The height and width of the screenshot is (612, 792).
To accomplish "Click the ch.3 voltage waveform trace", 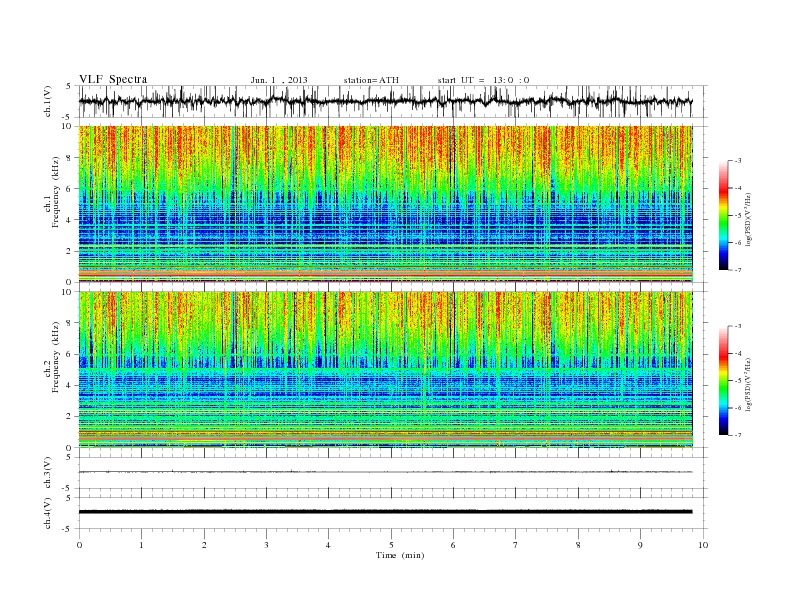I will pyautogui.click(x=386, y=472).
